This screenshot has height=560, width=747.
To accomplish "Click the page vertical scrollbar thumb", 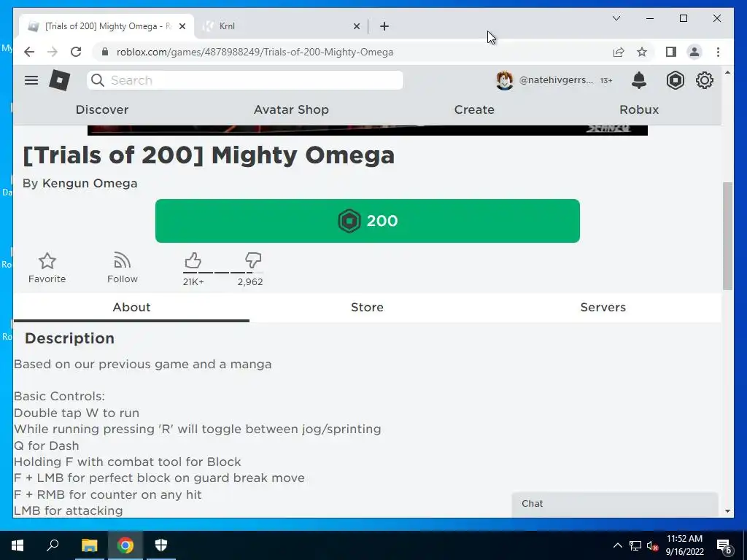I will point(727,236).
